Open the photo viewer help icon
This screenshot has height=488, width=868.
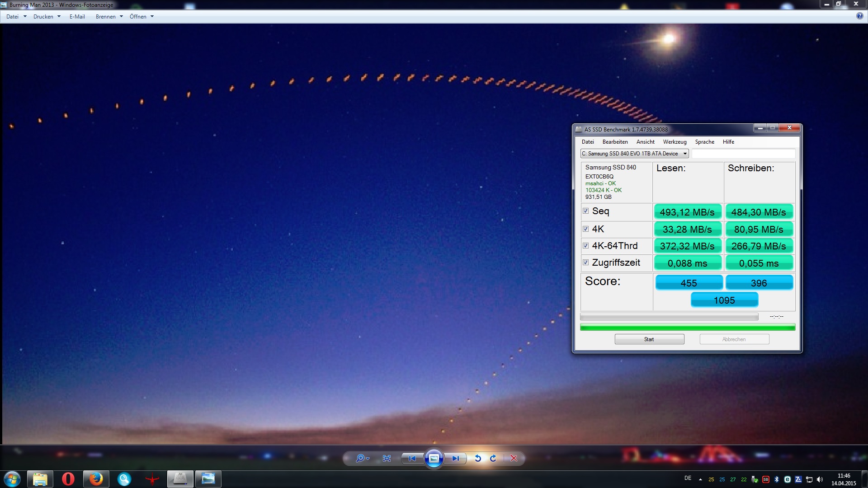coord(859,16)
